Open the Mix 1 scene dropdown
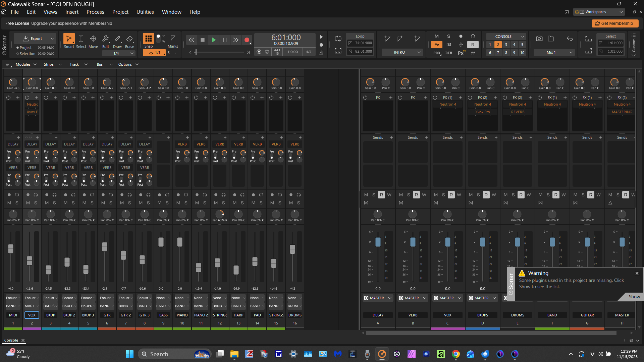This screenshot has width=644, height=362. [x=554, y=52]
